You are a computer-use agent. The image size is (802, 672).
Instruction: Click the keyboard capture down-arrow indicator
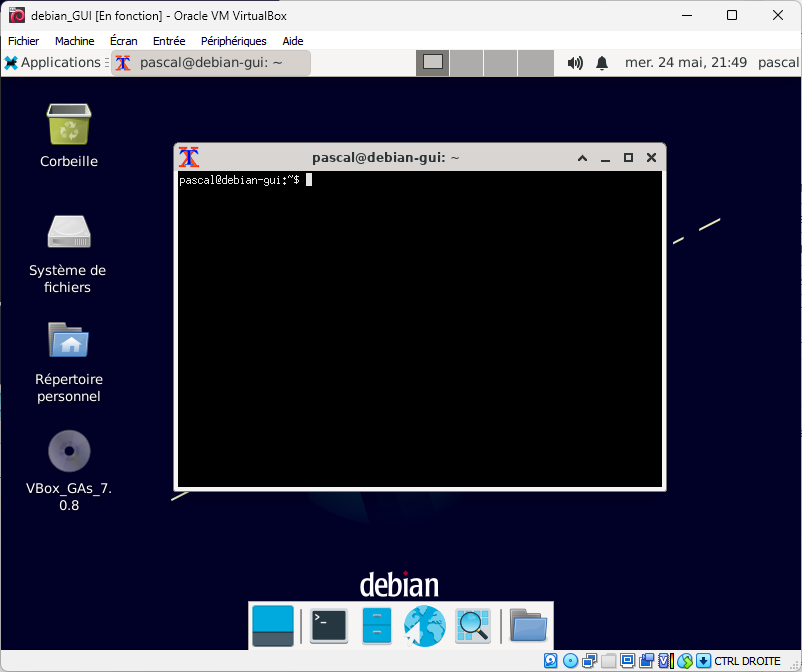703,661
